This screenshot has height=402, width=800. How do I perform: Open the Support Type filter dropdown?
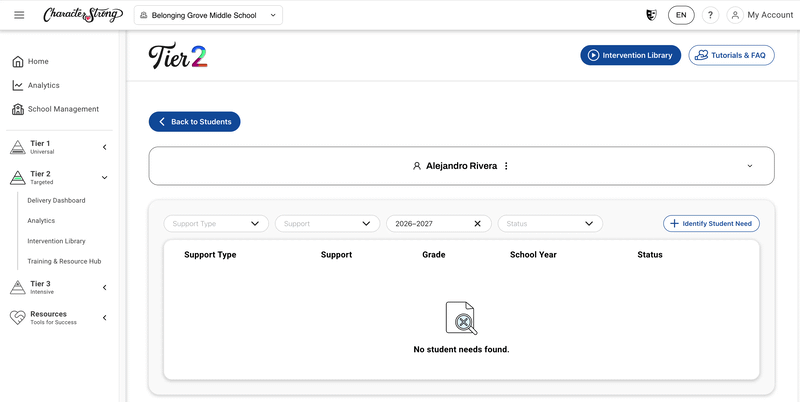[x=216, y=223]
